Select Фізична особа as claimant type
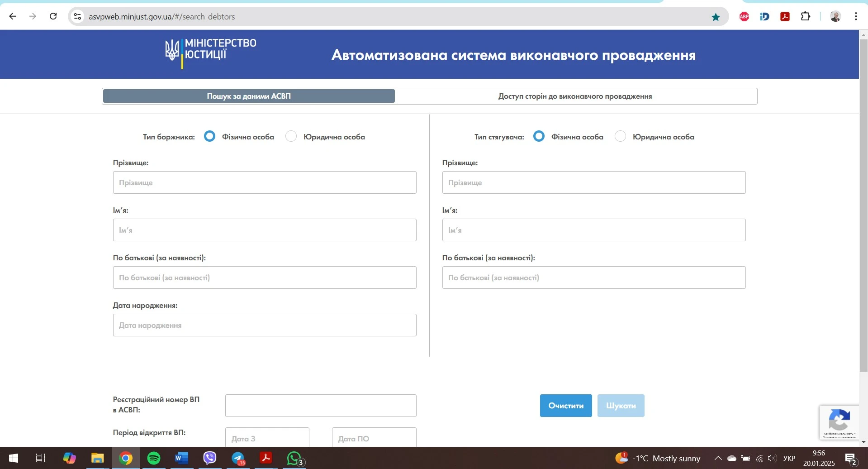 [x=538, y=136]
